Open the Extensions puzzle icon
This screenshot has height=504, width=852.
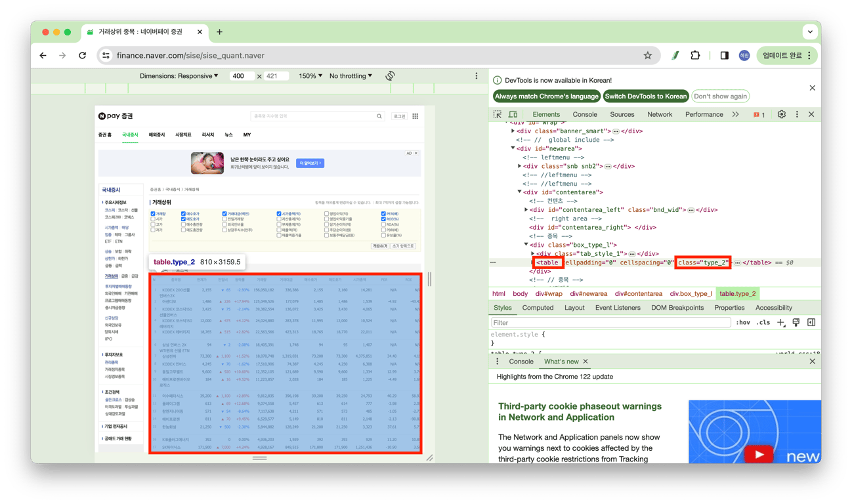pyautogui.click(x=695, y=56)
